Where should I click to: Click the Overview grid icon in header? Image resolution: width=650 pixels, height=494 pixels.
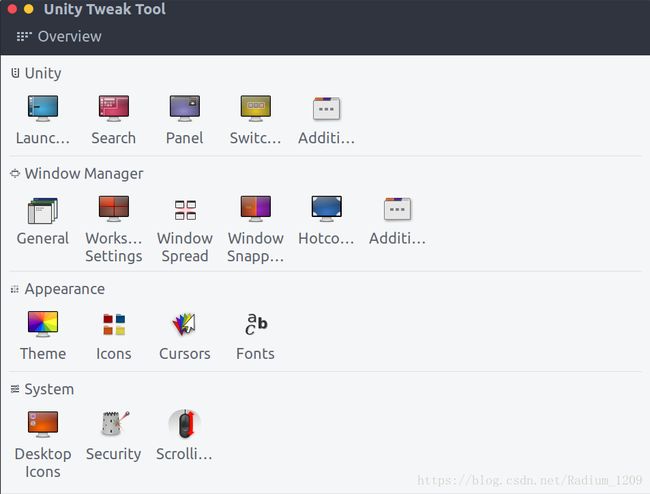click(24, 36)
